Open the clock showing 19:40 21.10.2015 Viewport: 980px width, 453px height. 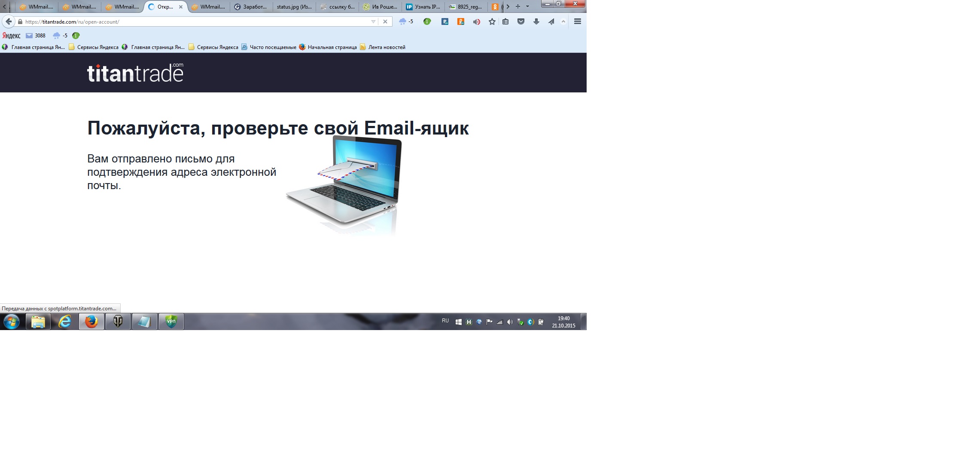click(563, 322)
